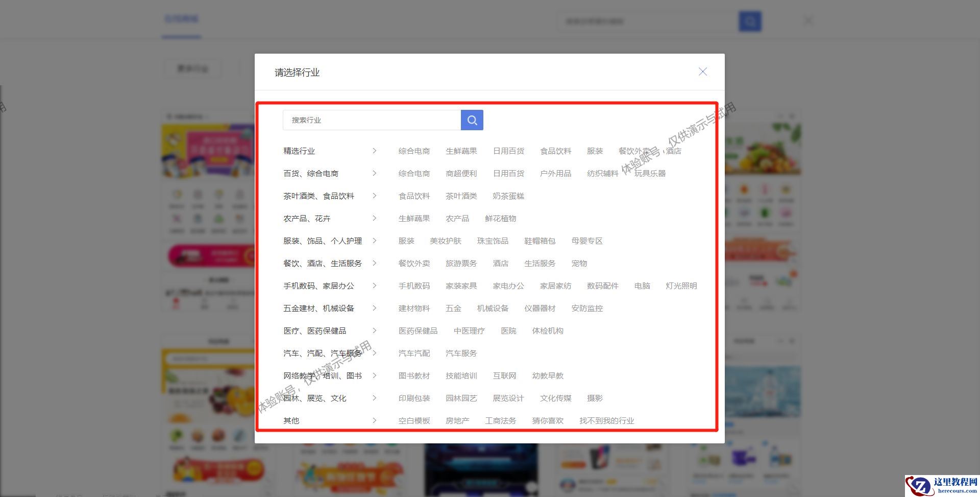Click the chevron in the 其他 row
This screenshot has height=497, width=980.
coord(374,421)
